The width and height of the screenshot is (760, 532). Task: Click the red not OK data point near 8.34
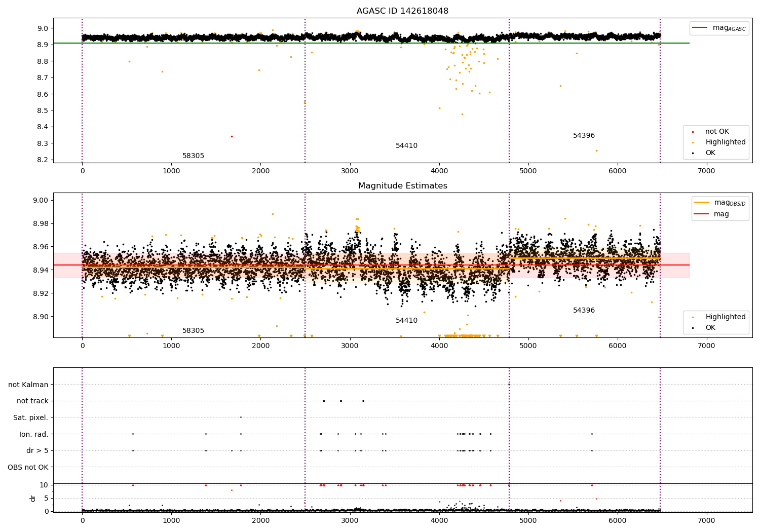pos(232,136)
